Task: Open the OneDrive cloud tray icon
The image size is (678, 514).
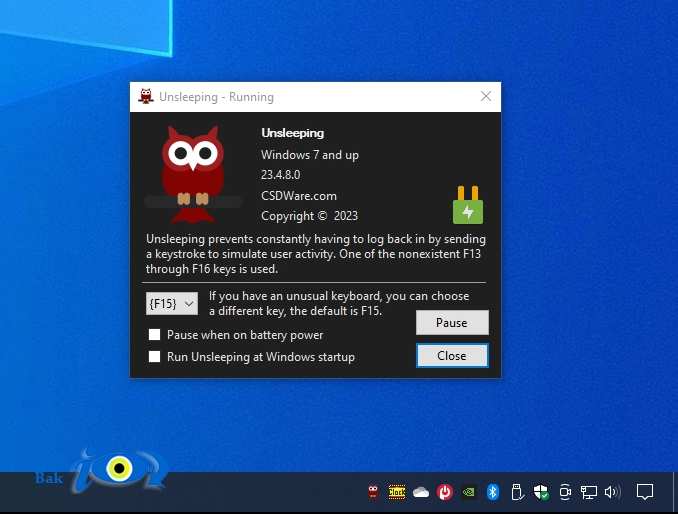Action: (421, 492)
